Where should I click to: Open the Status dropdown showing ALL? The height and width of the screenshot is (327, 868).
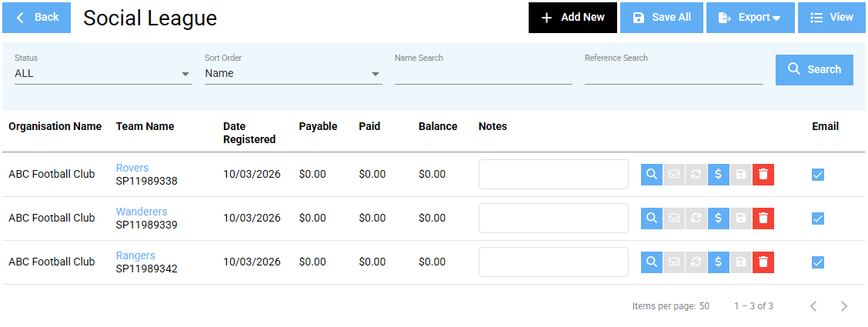pos(103,73)
